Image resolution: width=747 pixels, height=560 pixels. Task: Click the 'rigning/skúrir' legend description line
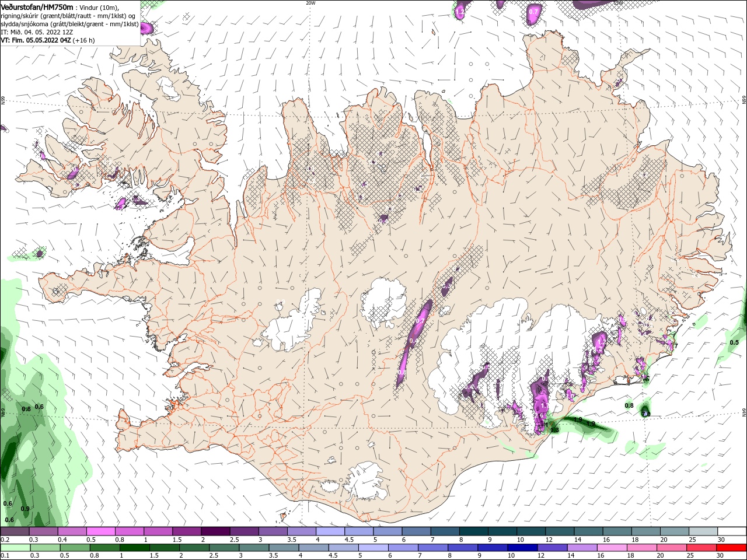pos(68,16)
